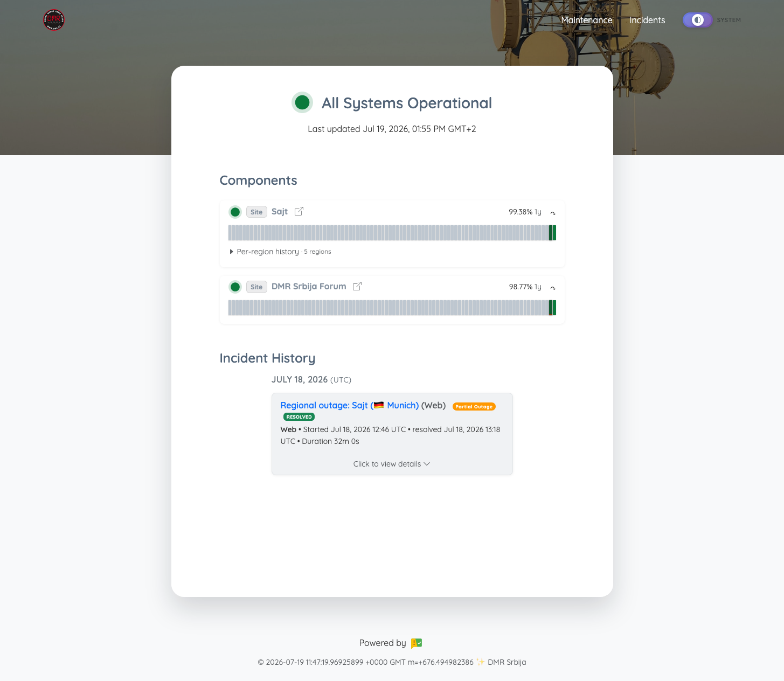Click the All Systems Operational status dot
The height and width of the screenshot is (681, 784).
point(302,102)
